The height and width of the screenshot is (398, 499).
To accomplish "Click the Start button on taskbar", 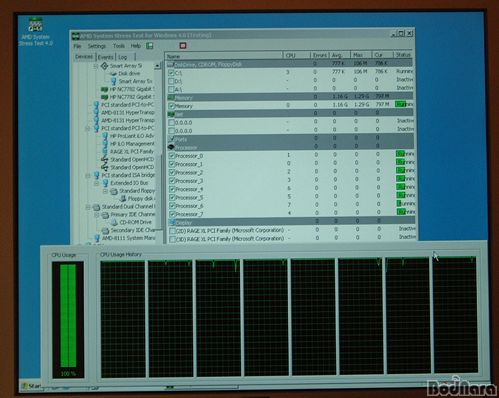I will (x=32, y=386).
